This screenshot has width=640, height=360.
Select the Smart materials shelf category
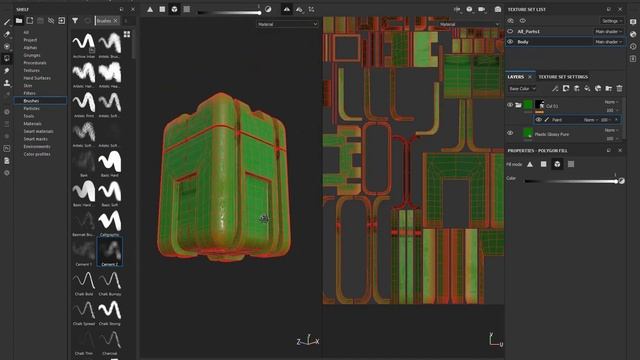38,131
